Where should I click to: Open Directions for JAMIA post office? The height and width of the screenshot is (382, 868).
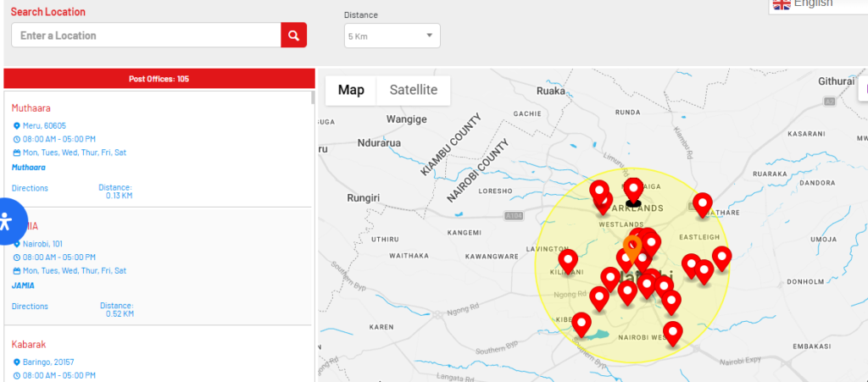coord(30,307)
